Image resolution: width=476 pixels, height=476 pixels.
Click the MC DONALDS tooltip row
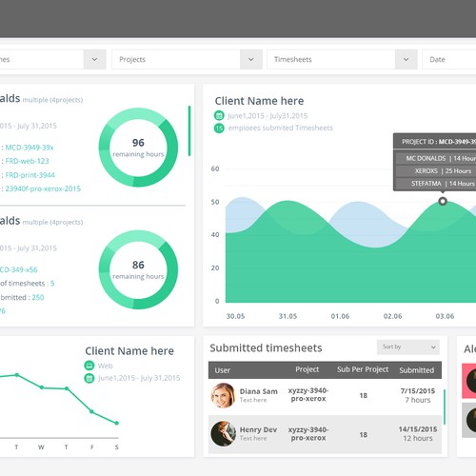435,158
